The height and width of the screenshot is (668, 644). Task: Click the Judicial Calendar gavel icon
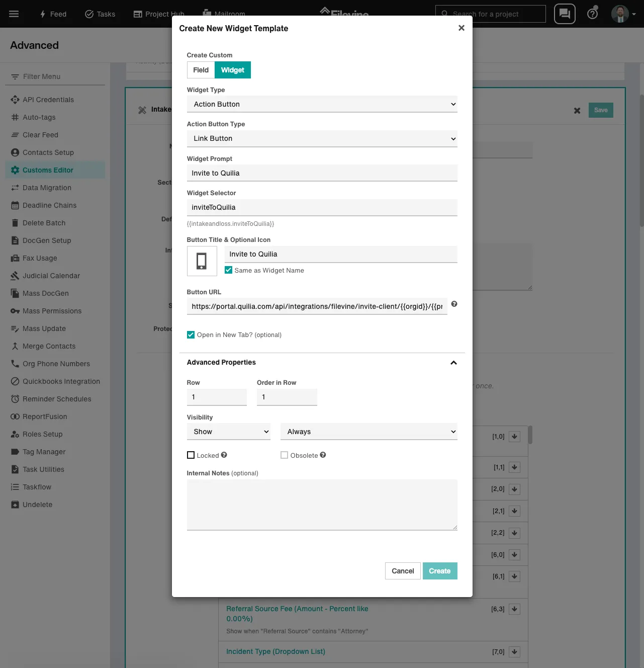15,276
